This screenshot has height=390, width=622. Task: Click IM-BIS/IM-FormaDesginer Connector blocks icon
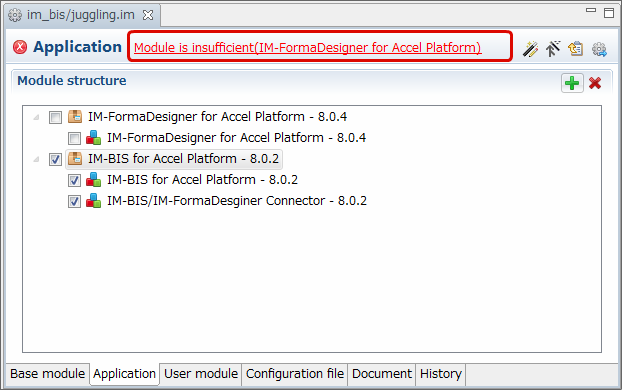(x=94, y=201)
